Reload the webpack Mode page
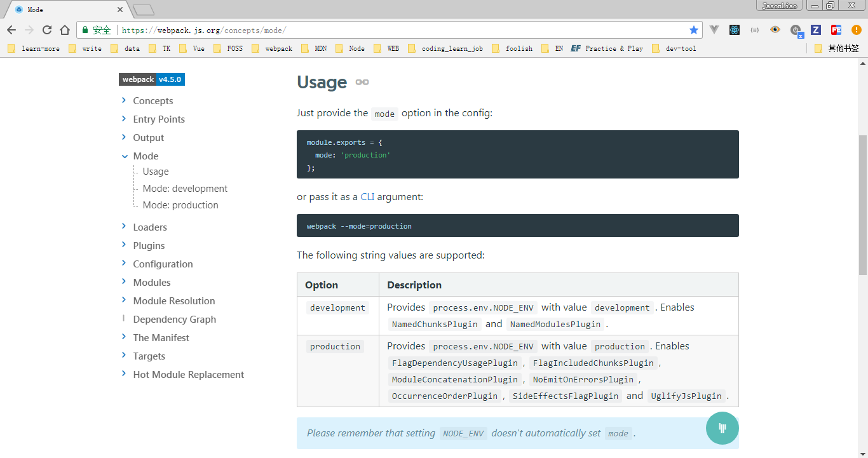Image resolution: width=868 pixels, height=458 pixels. 47,30
